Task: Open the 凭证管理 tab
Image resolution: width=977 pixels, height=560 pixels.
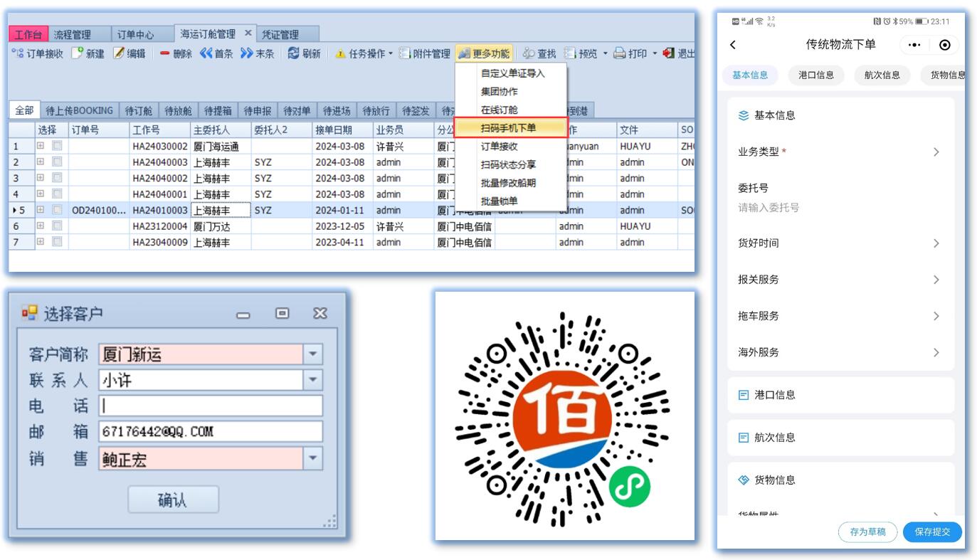Action: 280,34
